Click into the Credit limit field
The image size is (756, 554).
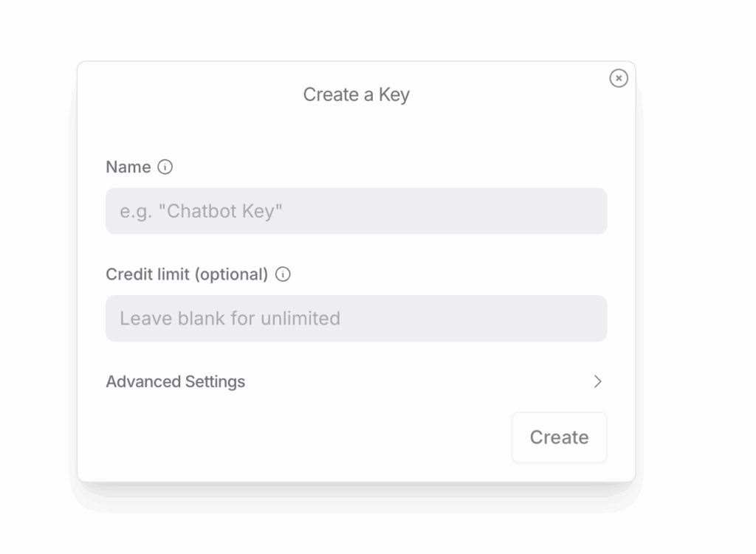click(356, 319)
